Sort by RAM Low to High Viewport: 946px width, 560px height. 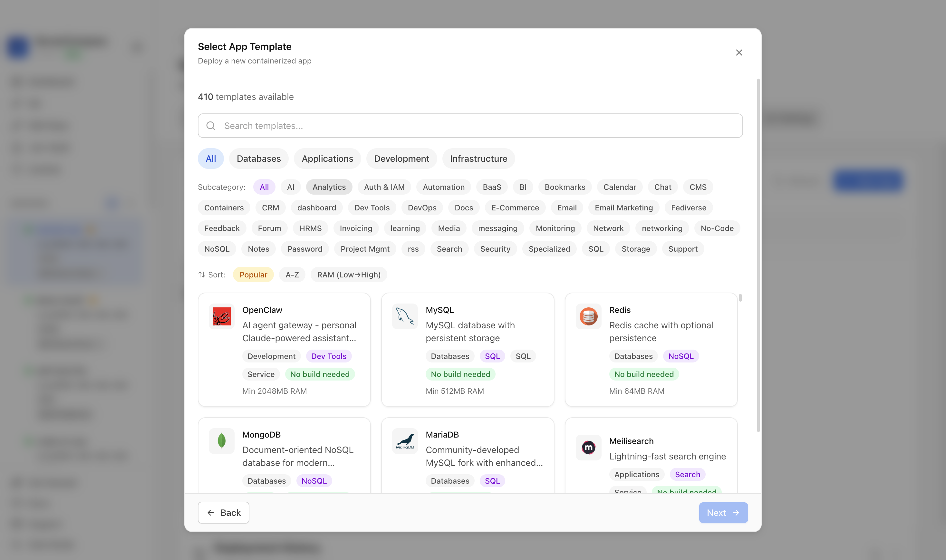(x=349, y=275)
